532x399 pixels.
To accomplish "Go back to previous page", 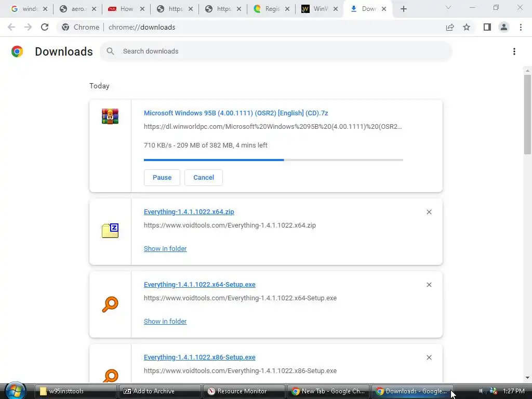I will click(11, 27).
